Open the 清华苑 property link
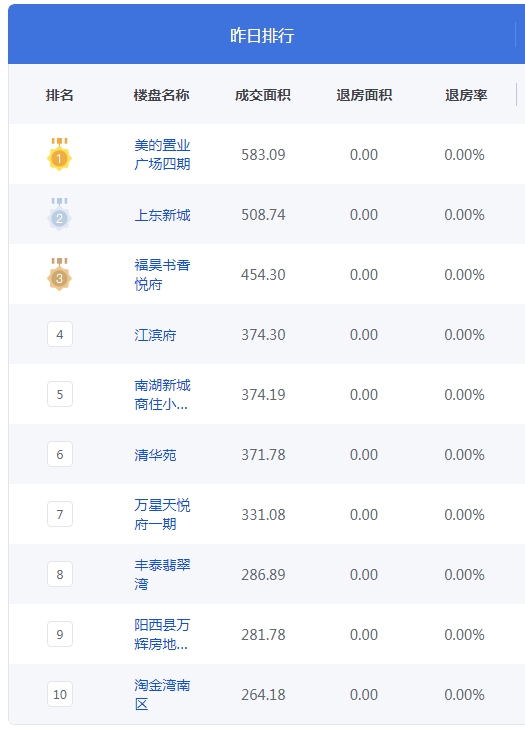525x733 pixels. [155, 455]
